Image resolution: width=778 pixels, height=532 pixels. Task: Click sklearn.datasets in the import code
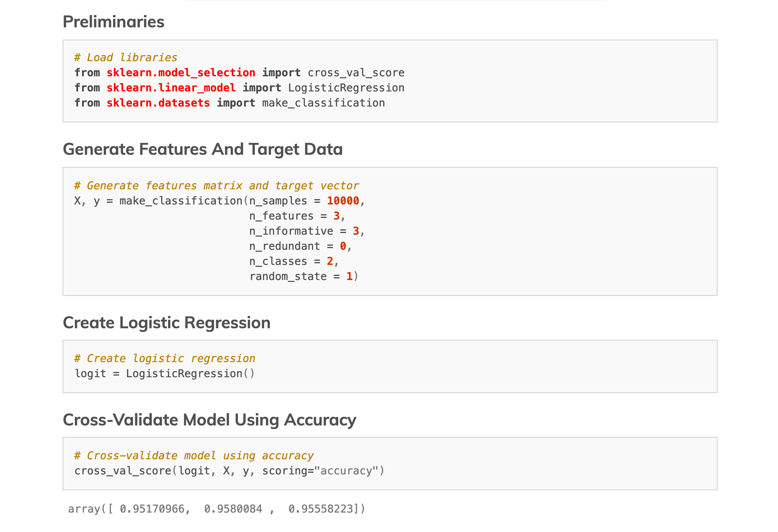tap(158, 103)
